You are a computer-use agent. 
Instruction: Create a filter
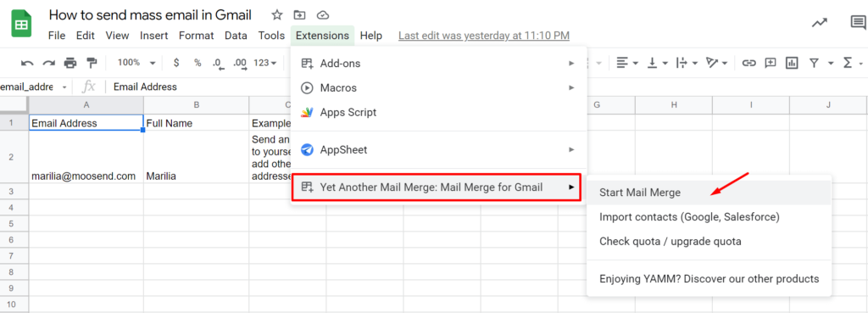coord(814,63)
